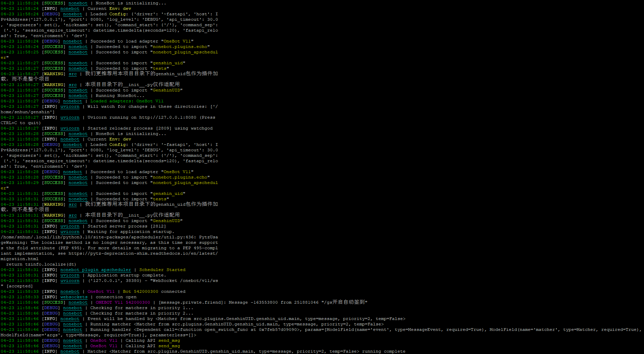Click src in the 11:58:31 '__init__.py' warning
The width and height of the screenshot is (644, 354).
click(73, 215)
